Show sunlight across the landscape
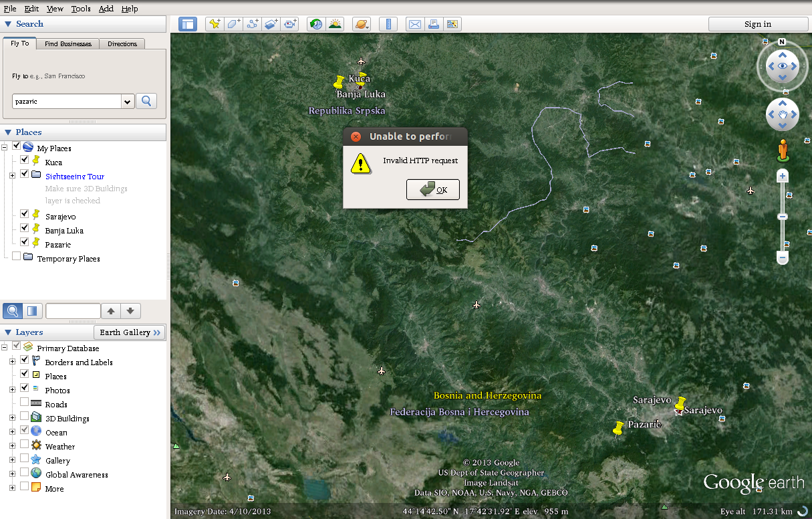 335,24
